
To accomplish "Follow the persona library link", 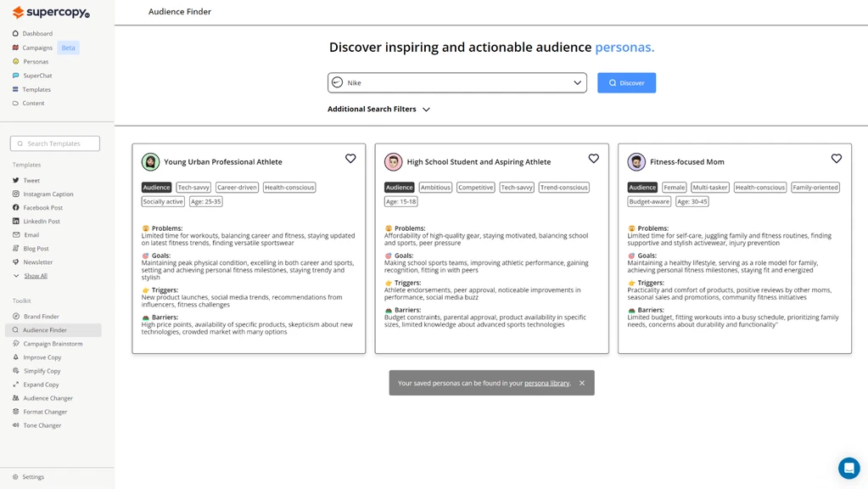I will tap(546, 383).
